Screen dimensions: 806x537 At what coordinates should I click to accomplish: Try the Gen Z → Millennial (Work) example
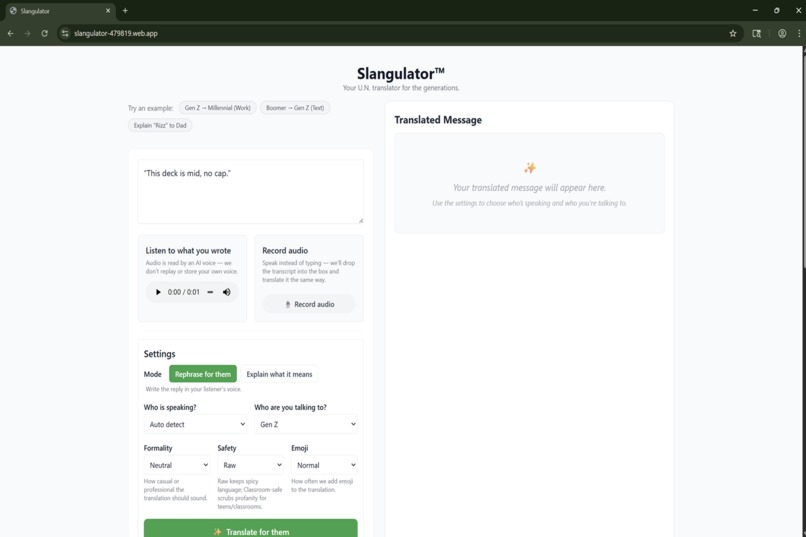coord(217,108)
